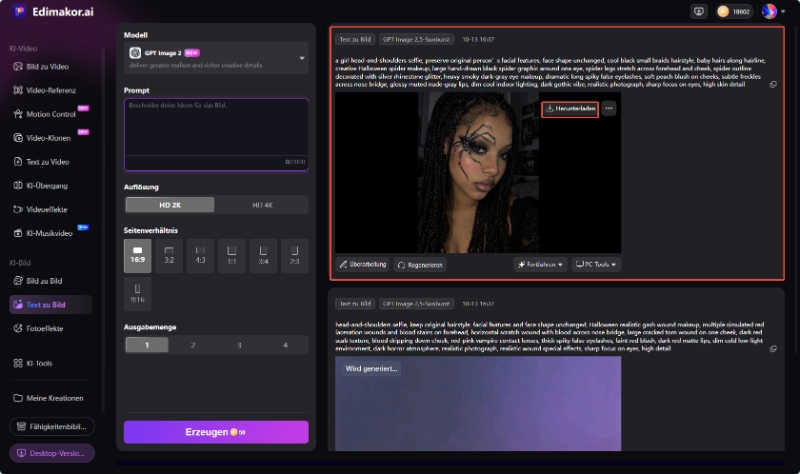Open the three-dots menu on generated image
The height and width of the screenshot is (474, 800).
click(x=609, y=108)
